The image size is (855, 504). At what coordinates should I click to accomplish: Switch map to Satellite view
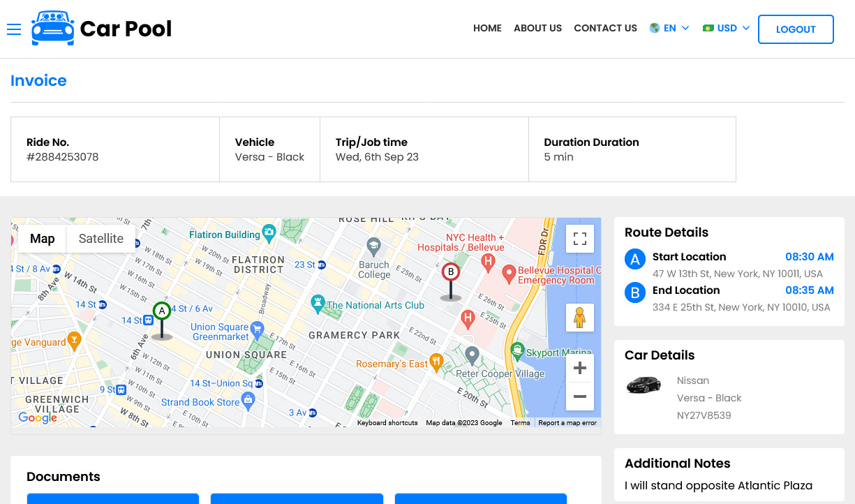pos(101,239)
